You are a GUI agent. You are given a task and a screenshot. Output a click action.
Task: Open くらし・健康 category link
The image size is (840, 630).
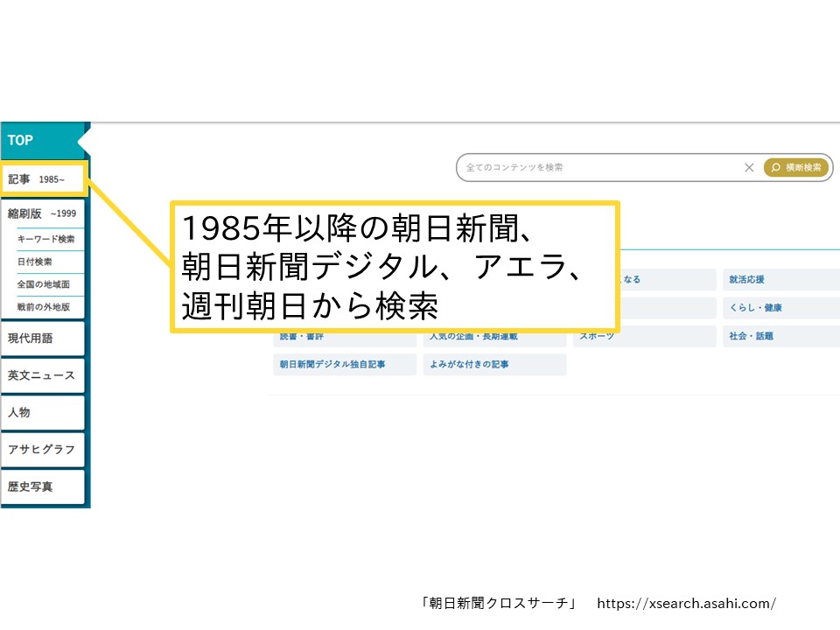781,308
